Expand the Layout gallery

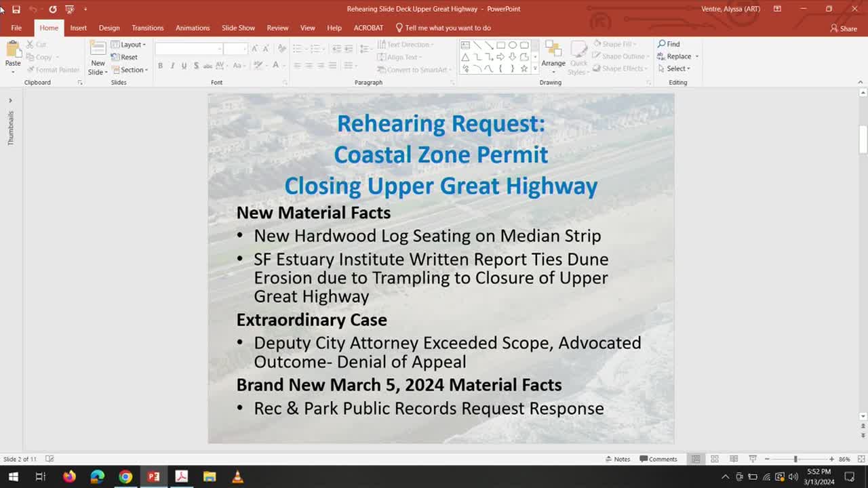point(130,44)
